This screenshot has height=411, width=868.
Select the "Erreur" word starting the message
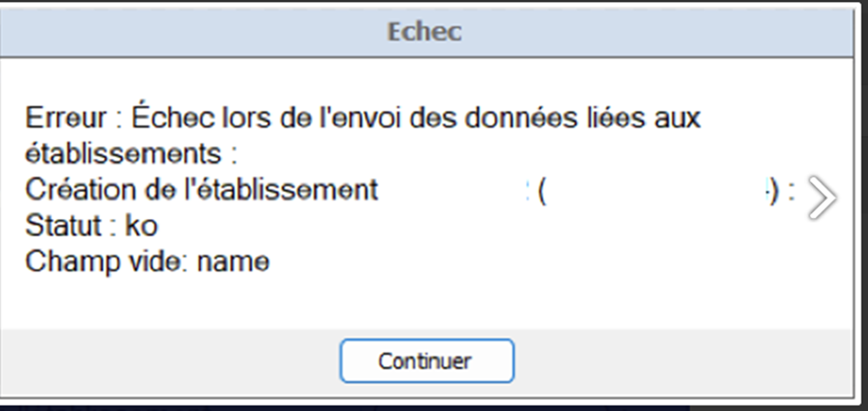[64, 119]
